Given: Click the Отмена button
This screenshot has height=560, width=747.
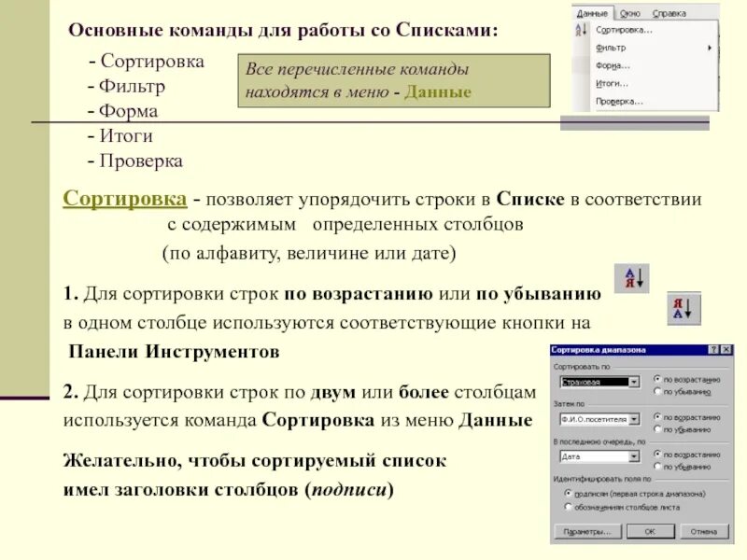Looking at the screenshot, I should click(704, 531).
